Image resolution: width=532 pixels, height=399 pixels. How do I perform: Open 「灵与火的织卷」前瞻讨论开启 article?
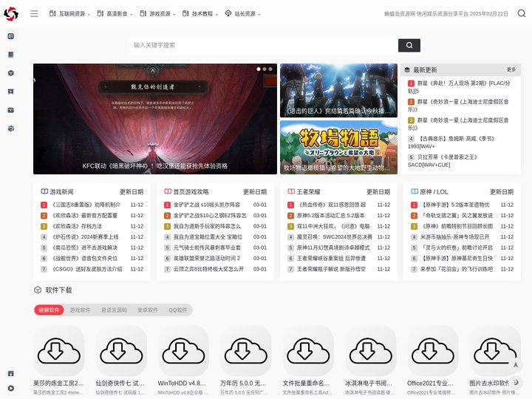point(457,248)
